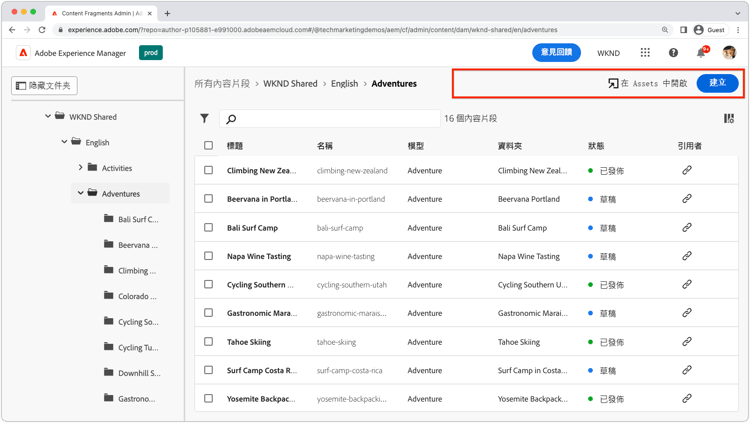
Task: Open browser side panel icon
Action: (x=684, y=30)
